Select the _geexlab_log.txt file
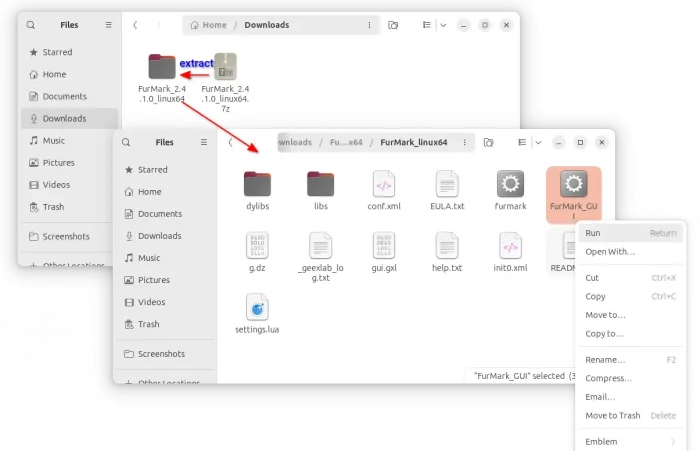The image size is (700, 451). coord(321,256)
